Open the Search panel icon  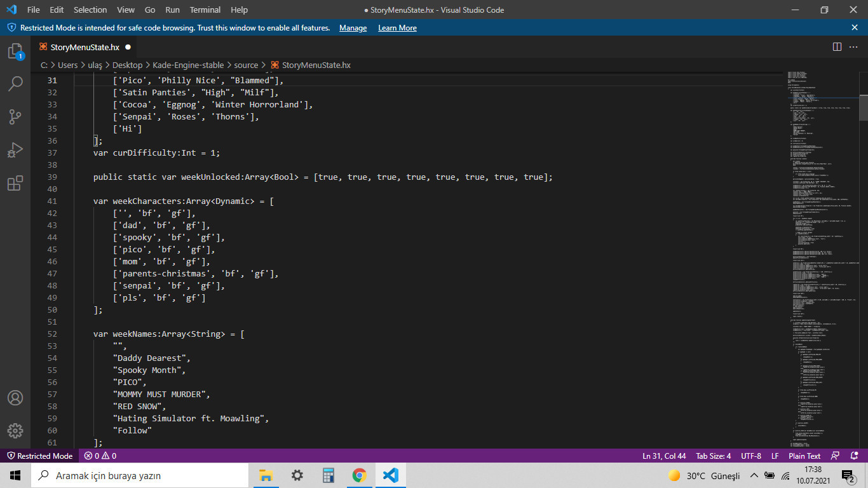point(15,83)
